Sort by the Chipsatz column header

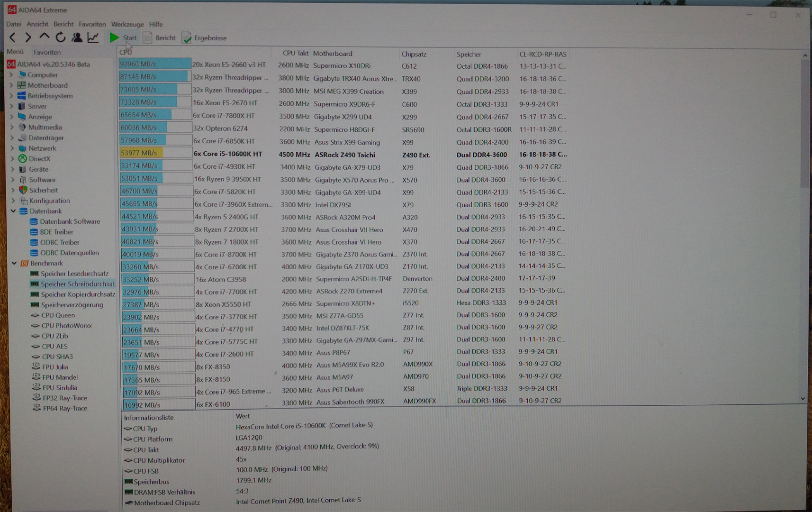click(414, 54)
